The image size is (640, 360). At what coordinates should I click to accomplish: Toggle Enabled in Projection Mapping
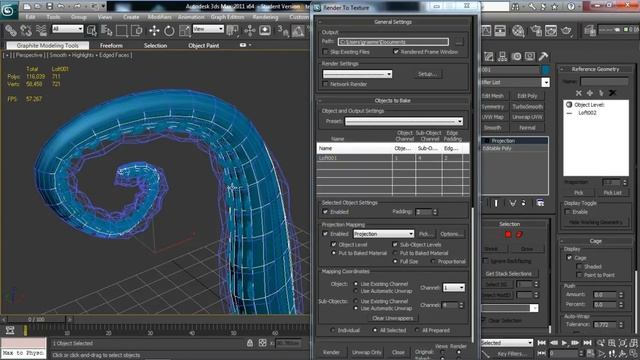coord(325,234)
